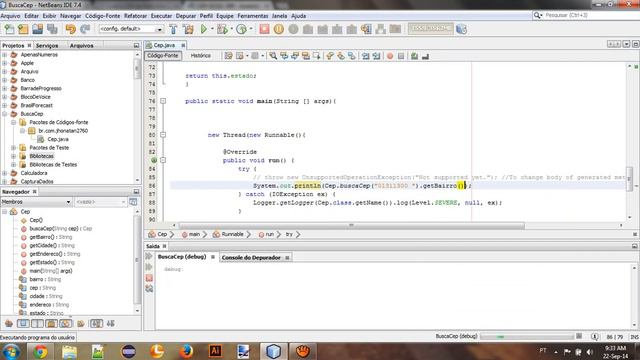640x360 pixels.
Task: Stop macro recording square icon in editor toolbar
Action: (401, 56)
